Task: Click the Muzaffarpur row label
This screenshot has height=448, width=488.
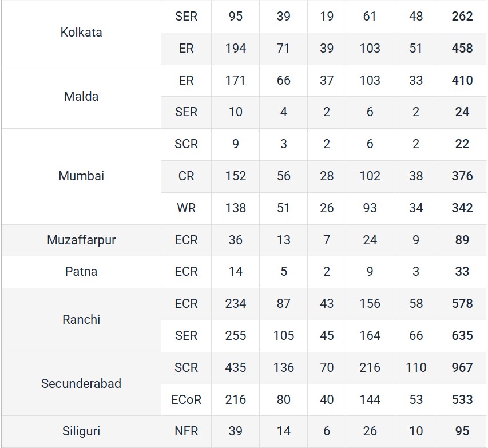Action: (81, 240)
